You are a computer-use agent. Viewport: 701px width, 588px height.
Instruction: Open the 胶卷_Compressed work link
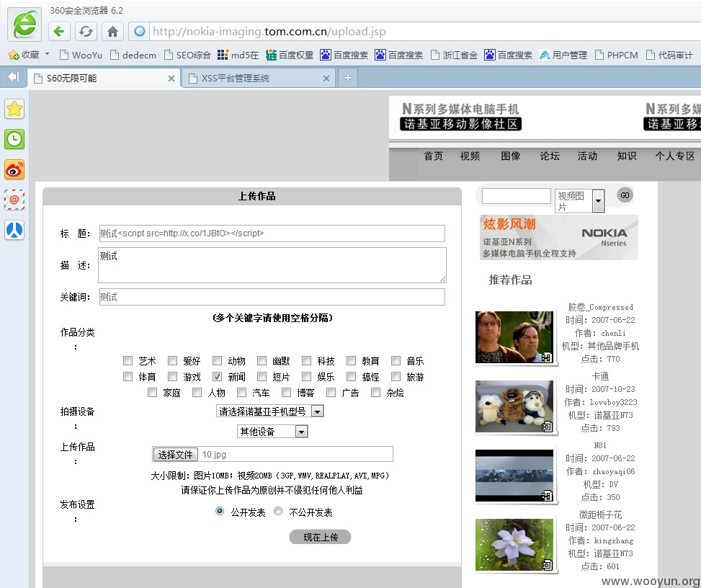click(x=600, y=307)
